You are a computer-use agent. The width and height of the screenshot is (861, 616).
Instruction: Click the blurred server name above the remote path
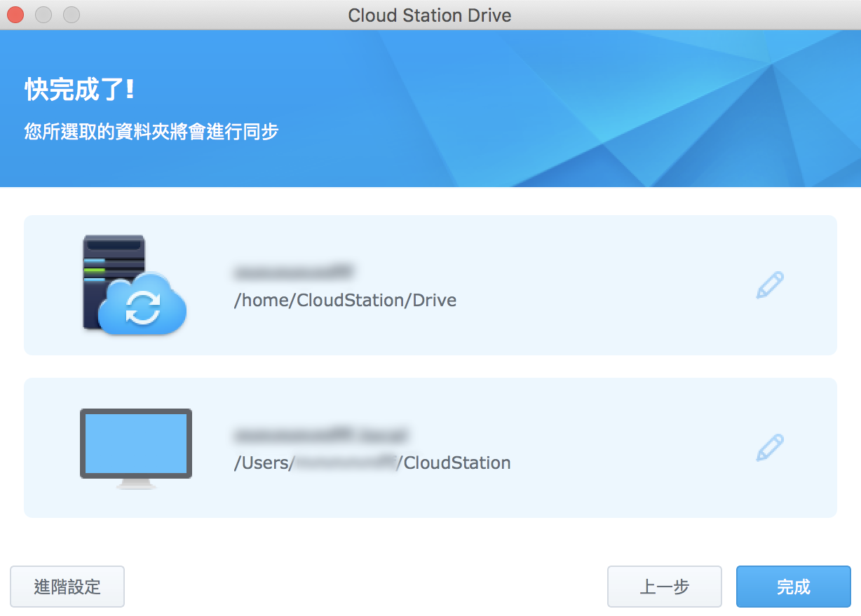pyautogui.click(x=294, y=271)
